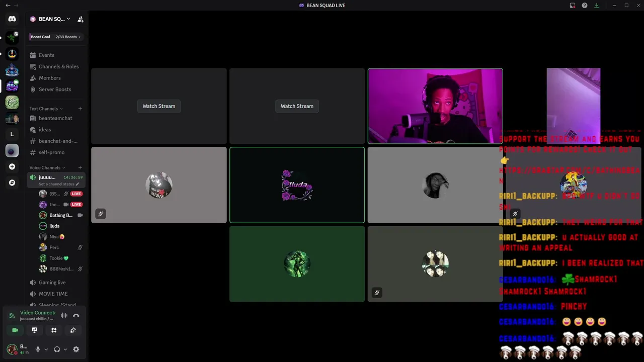The width and height of the screenshot is (644, 362).
Task: Click the Boost Goal progress bar
Action: coord(56,37)
